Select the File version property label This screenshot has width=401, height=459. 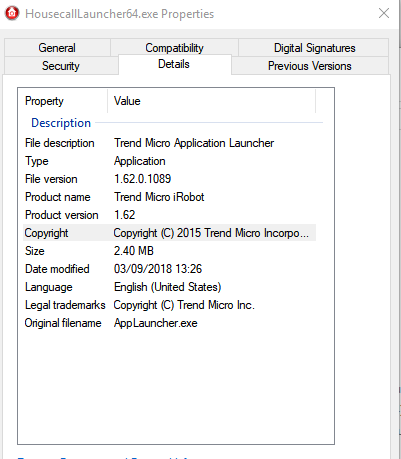click(x=51, y=179)
